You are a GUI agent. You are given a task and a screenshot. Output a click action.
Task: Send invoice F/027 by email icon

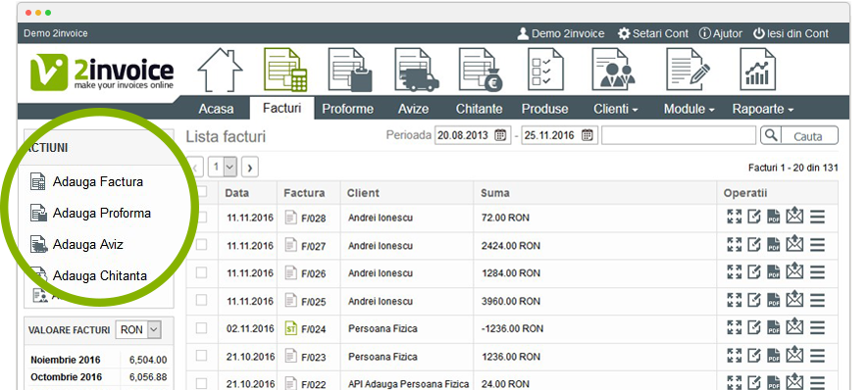click(794, 245)
